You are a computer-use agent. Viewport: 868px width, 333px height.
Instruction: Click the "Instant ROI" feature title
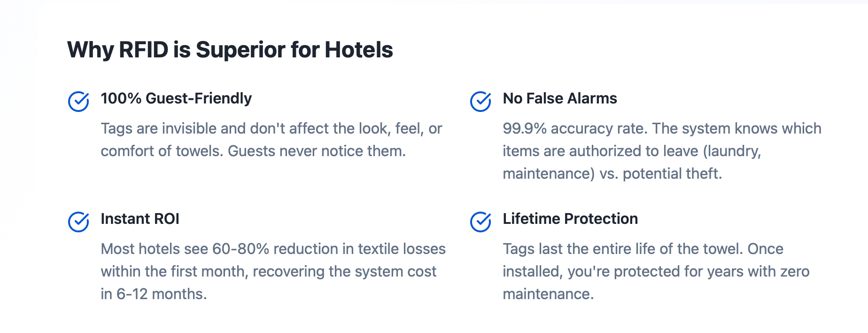(x=140, y=219)
